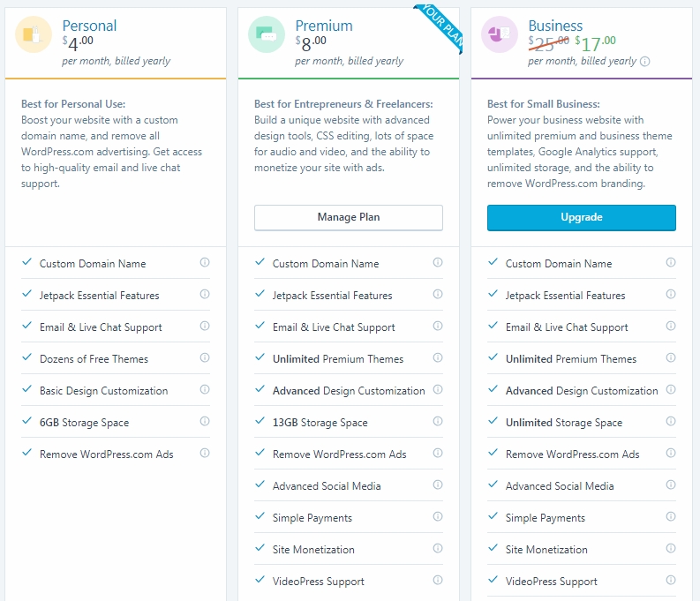Click the Premium plan icon
The width and height of the screenshot is (700, 601).
tap(267, 34)
